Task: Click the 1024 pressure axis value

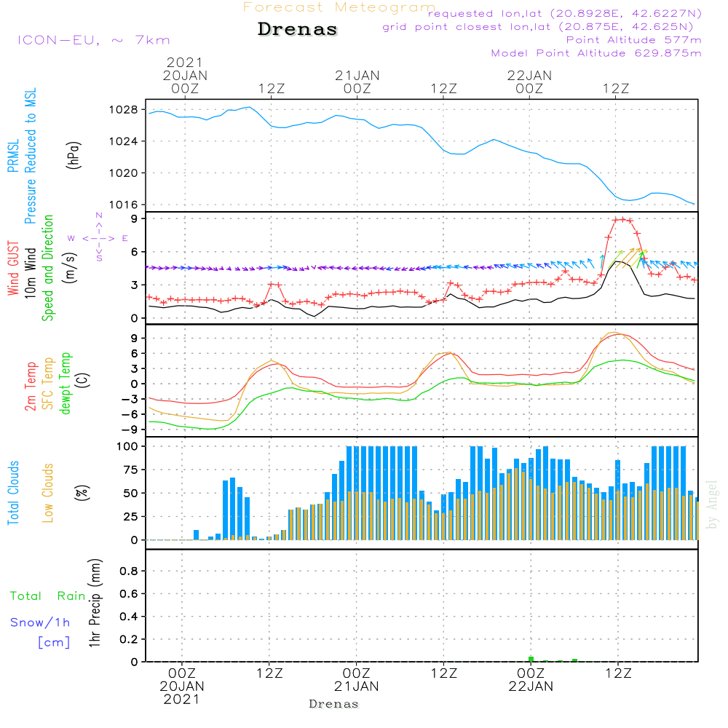Action: (x=124, y=142)
